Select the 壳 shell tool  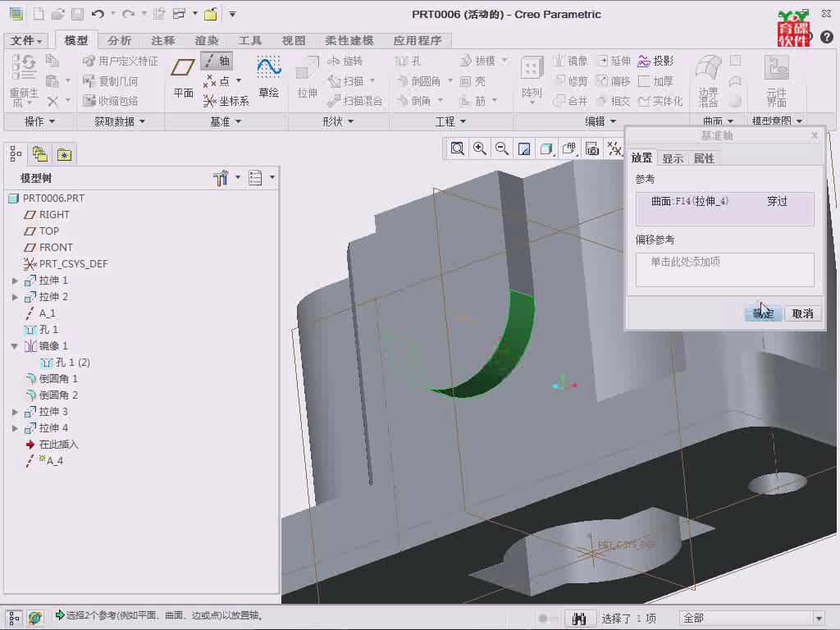tap(473, 81)
